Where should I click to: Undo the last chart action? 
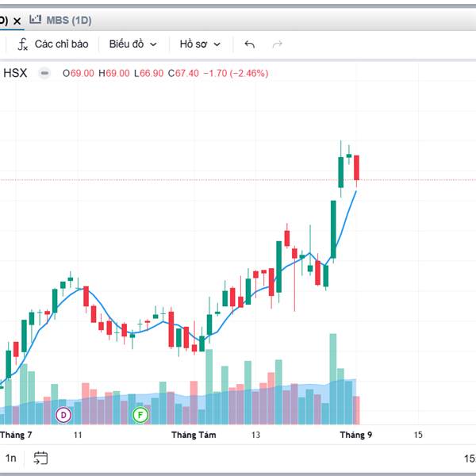(x=250, y=44)
